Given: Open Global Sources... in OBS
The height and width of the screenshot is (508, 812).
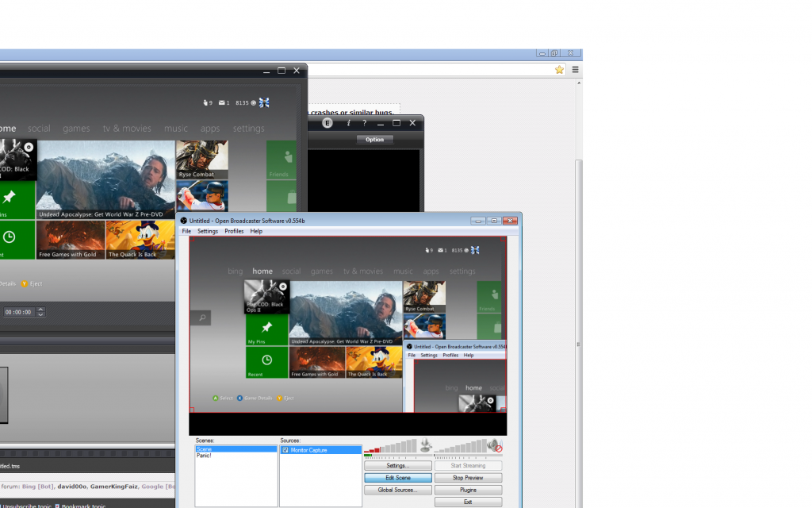Looking at the screenshot, I should pyautogui.click(x=398, y=490).
